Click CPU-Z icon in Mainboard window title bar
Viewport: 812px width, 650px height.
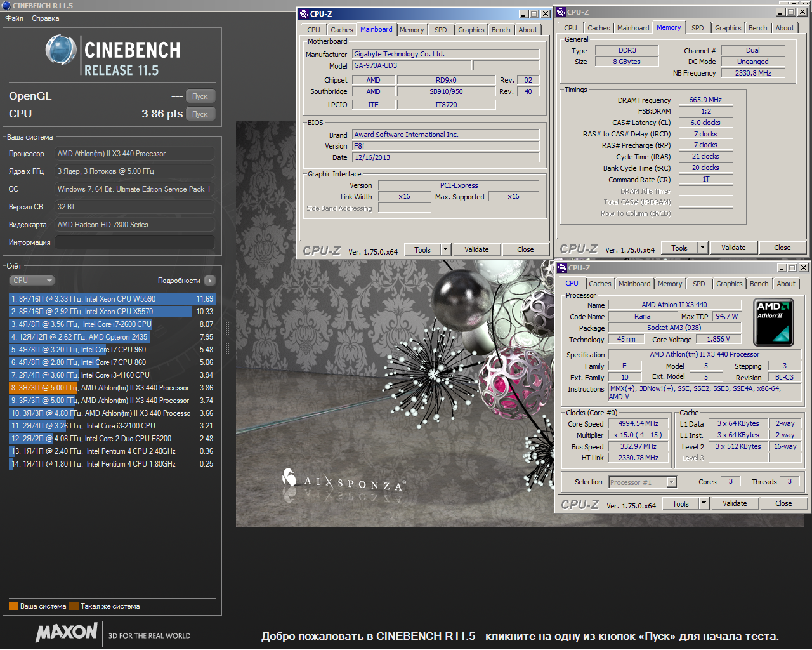click(303, 13)
